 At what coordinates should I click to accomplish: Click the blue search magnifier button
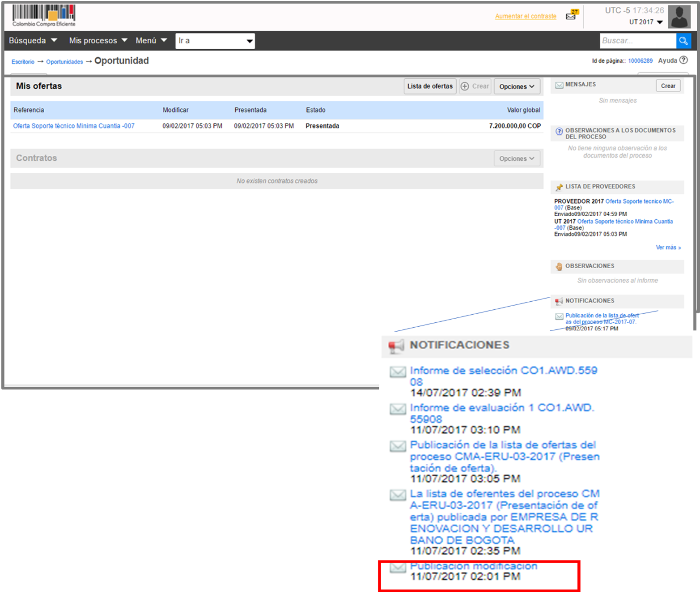pyautogui.click(x=683, y=41)
